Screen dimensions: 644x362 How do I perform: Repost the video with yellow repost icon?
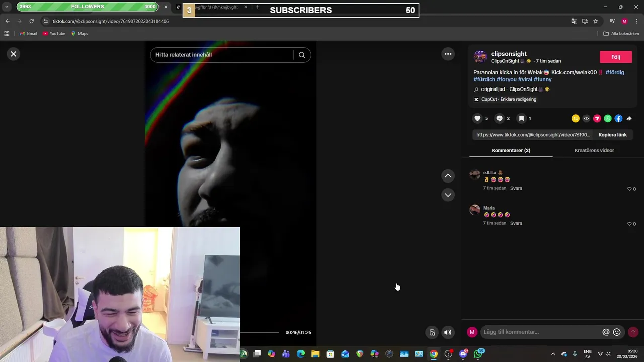pyautogui.click(x=576, y=119)
